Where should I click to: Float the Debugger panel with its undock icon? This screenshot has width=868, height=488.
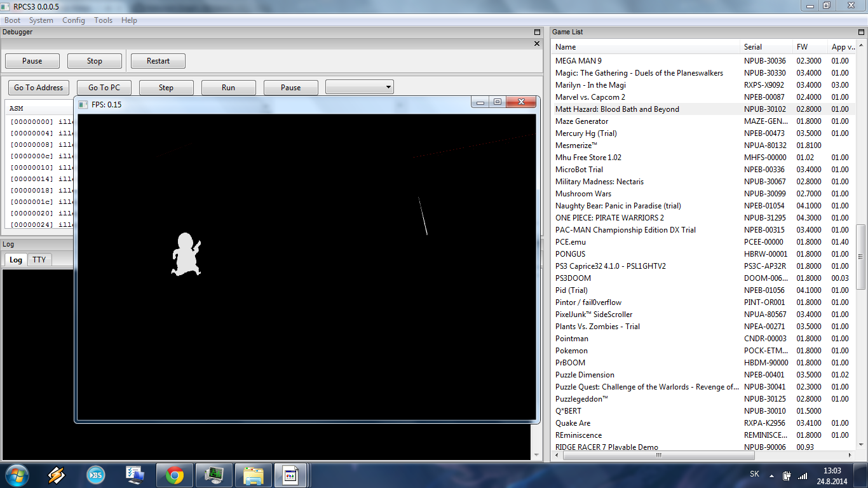coord(537,32)
